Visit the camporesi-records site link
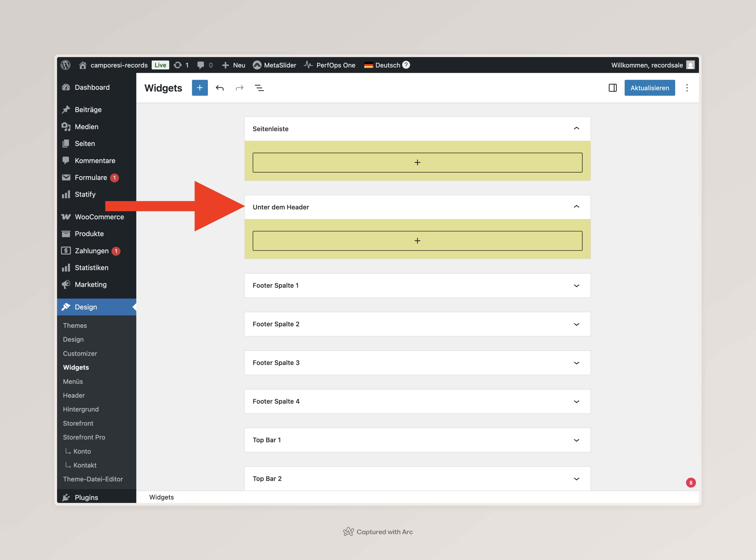 [113, 65]
